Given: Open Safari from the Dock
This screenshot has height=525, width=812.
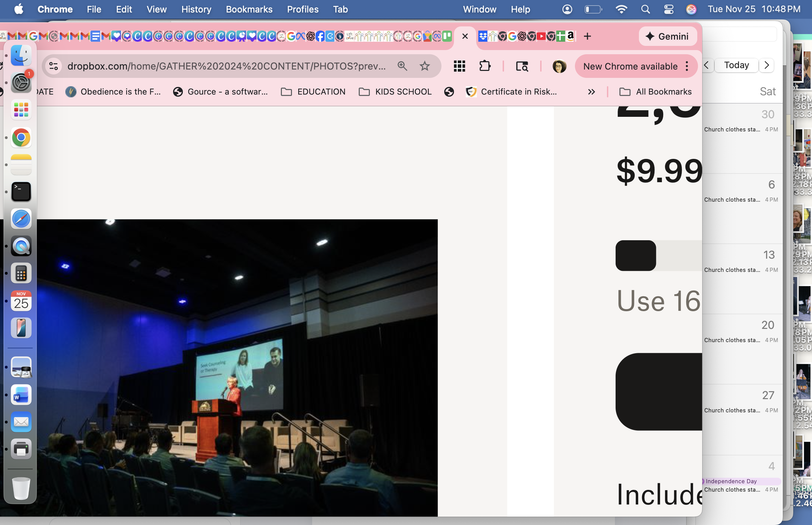Looking at the screenshot, I should [x=21, y=219].
